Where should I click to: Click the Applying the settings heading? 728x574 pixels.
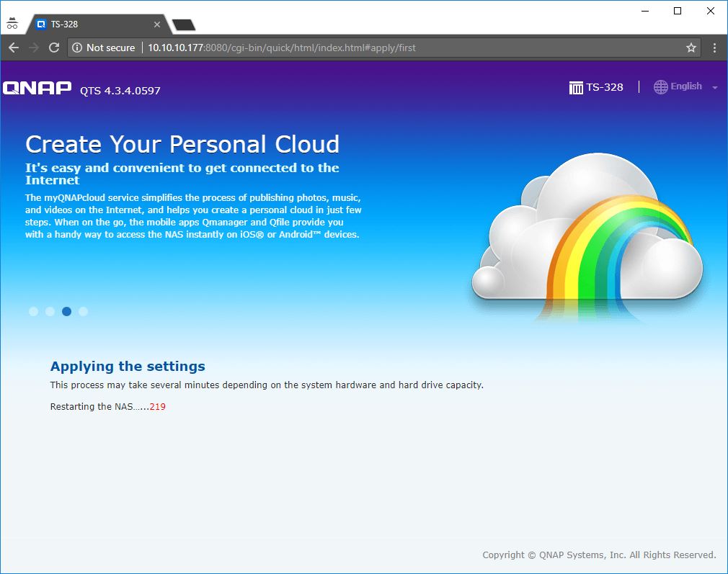pos(128,366)
